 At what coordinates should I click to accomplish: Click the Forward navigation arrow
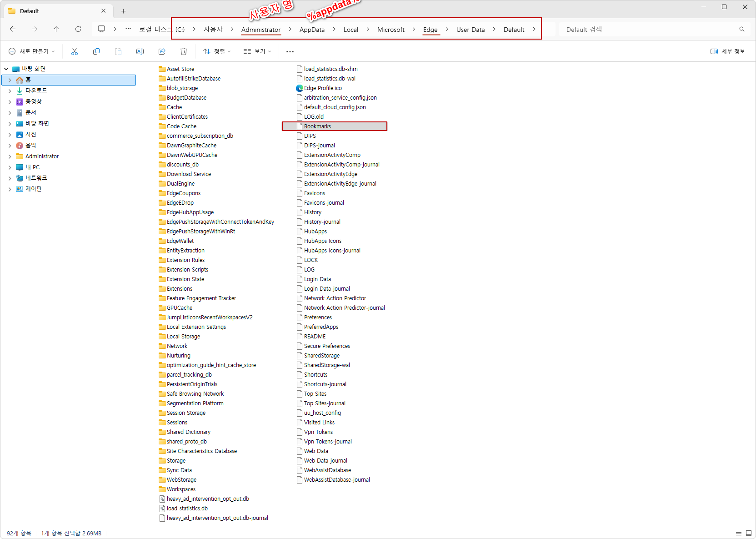35,29
